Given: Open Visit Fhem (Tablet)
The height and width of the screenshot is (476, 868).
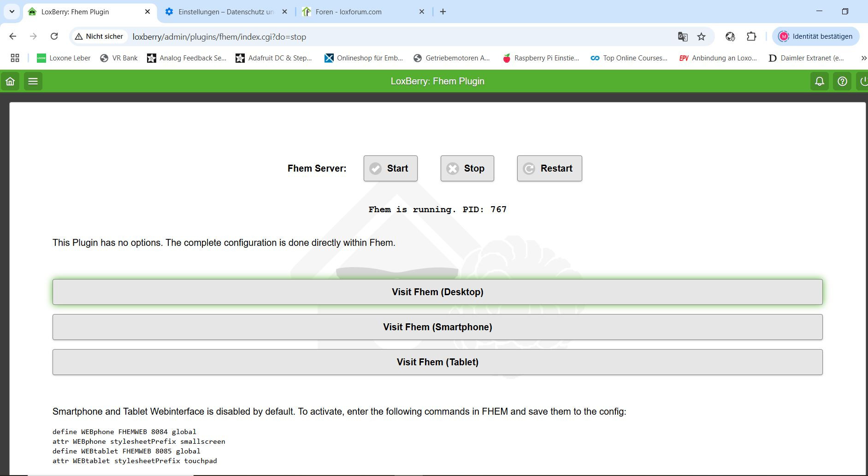Looking at the screenshot, I should tap(437, 362).
